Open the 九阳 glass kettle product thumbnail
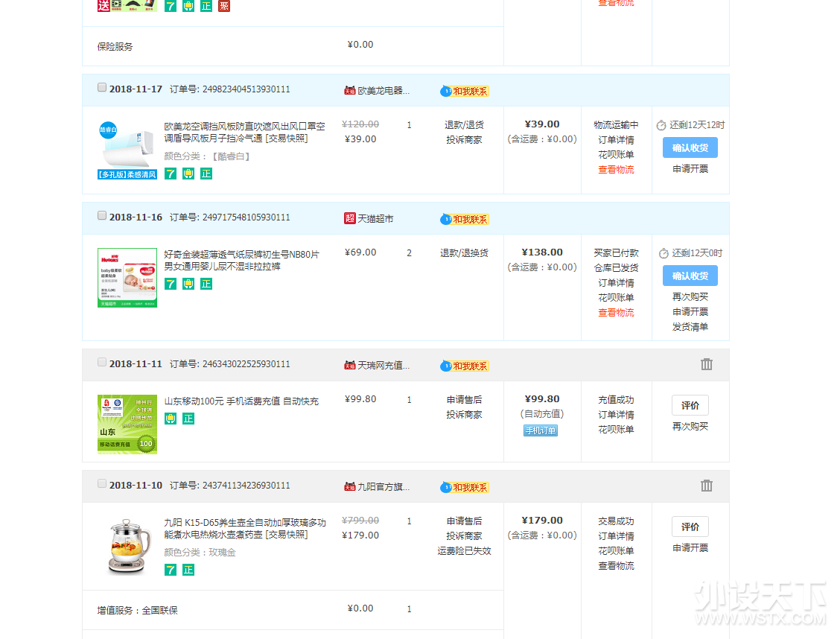The width and height of the screenshot is (840, 639). click(127, 547)
